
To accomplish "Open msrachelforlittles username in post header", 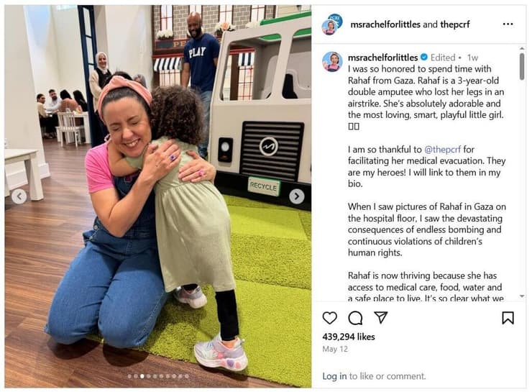I will tap(385, 24).
